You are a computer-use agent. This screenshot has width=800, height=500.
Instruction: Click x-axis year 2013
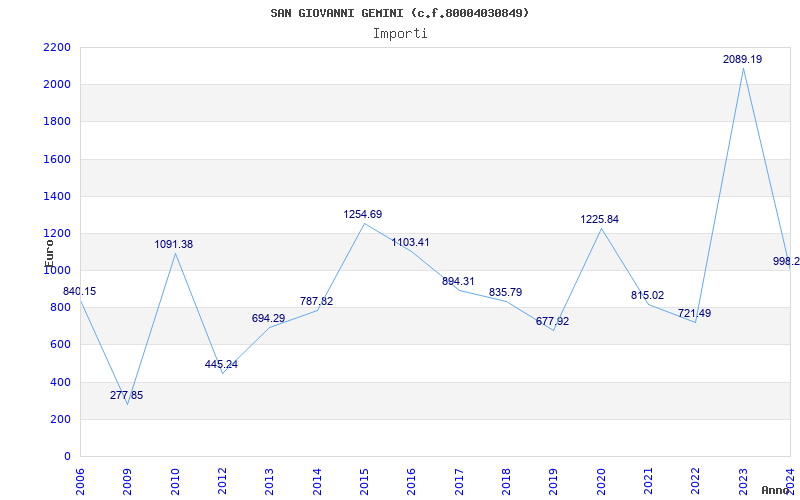coord(269,482)
